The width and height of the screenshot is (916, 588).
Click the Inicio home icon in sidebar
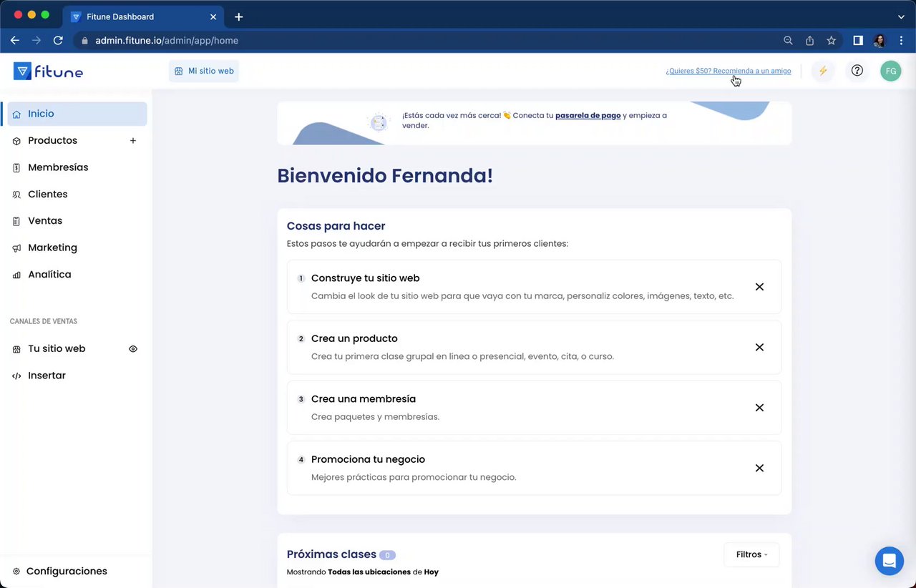[16, 114]
